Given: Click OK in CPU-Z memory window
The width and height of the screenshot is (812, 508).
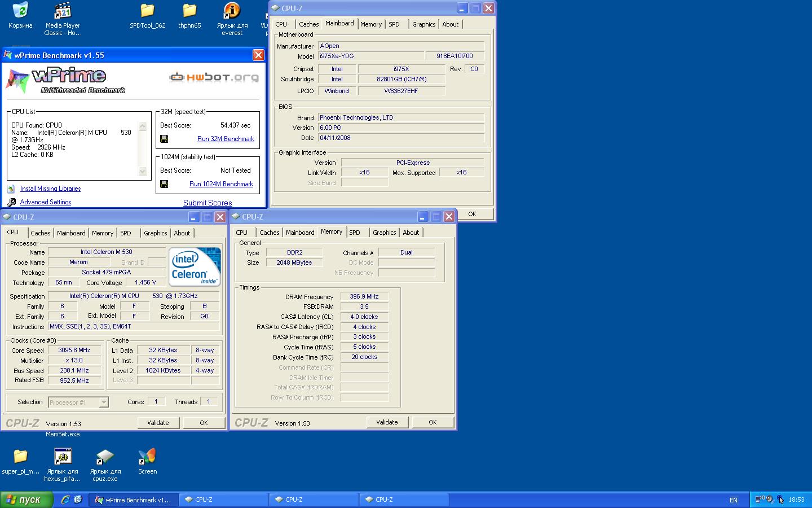Looking at the screenshot, I should coord(433,422).
